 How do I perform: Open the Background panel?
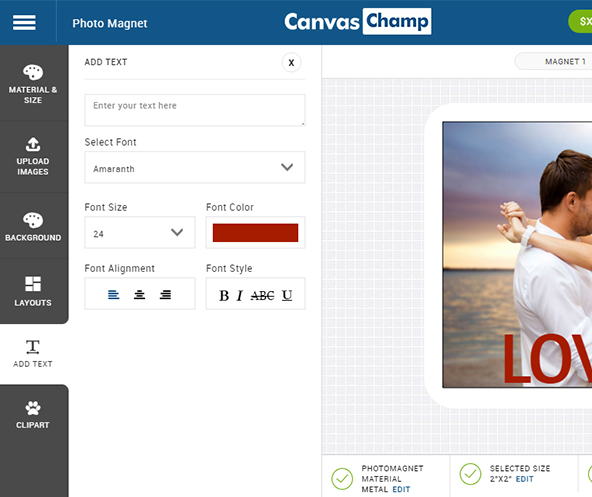click(33, 226)
